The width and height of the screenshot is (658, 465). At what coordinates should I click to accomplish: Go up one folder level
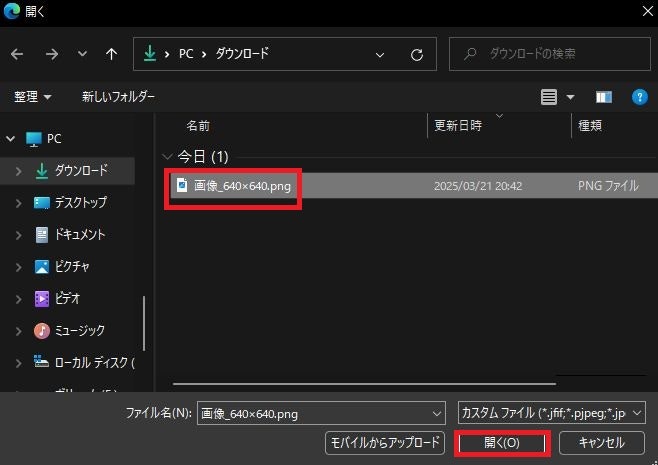click(111, 54)
